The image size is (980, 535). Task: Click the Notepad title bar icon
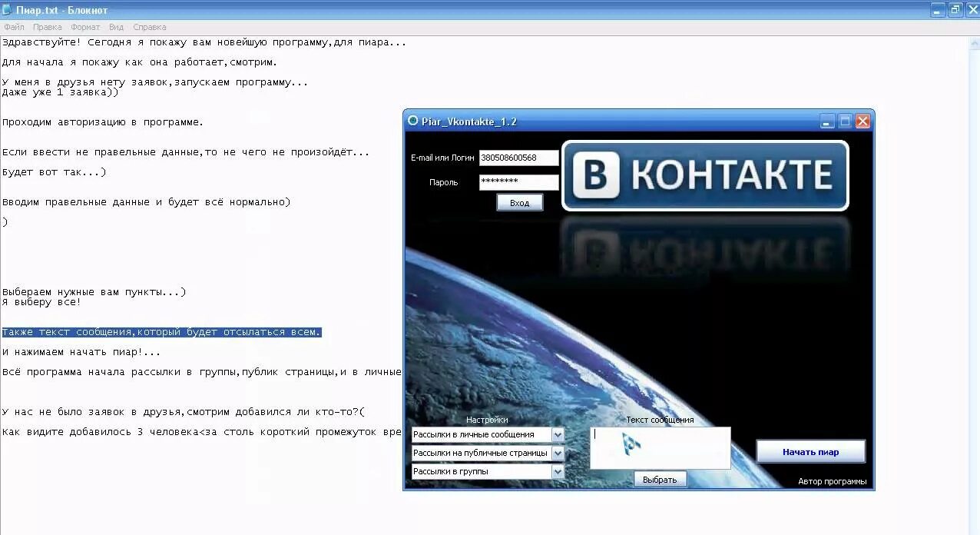coord(8,10)
